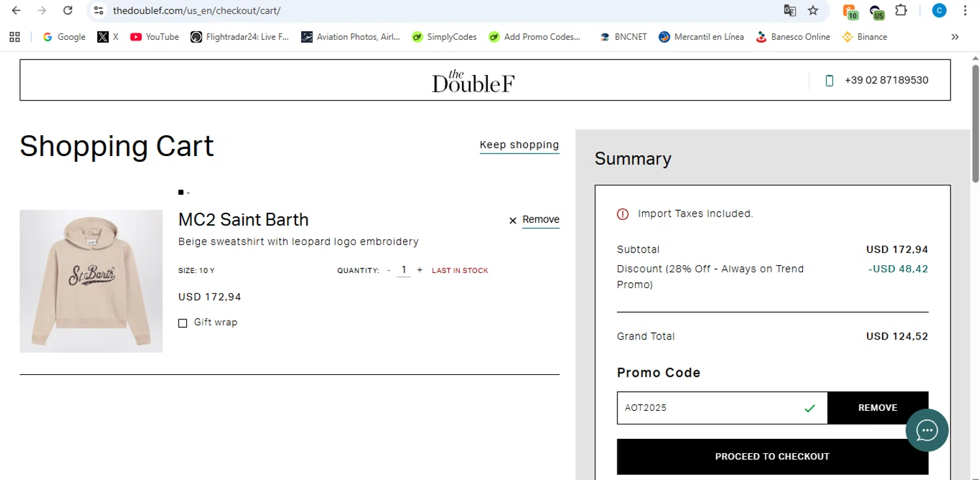Open the X bookmark
This screenshot has height=480, width=980.
point(108,37)
